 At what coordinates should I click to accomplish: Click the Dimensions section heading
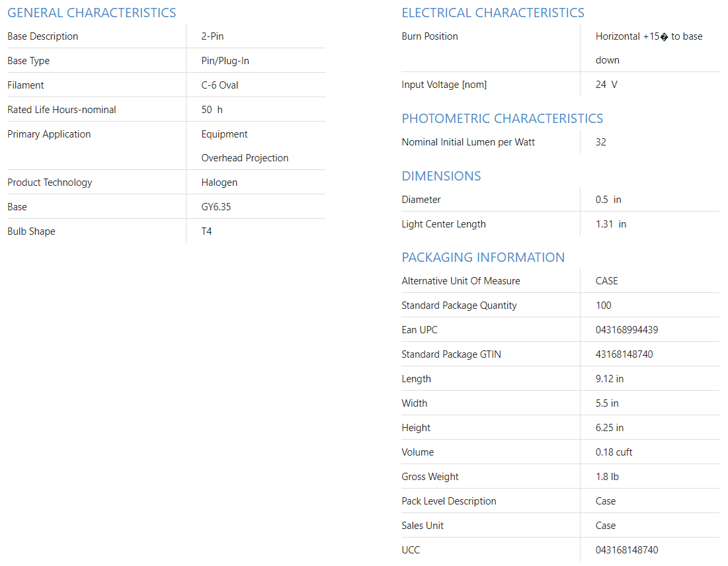point(441,176)
